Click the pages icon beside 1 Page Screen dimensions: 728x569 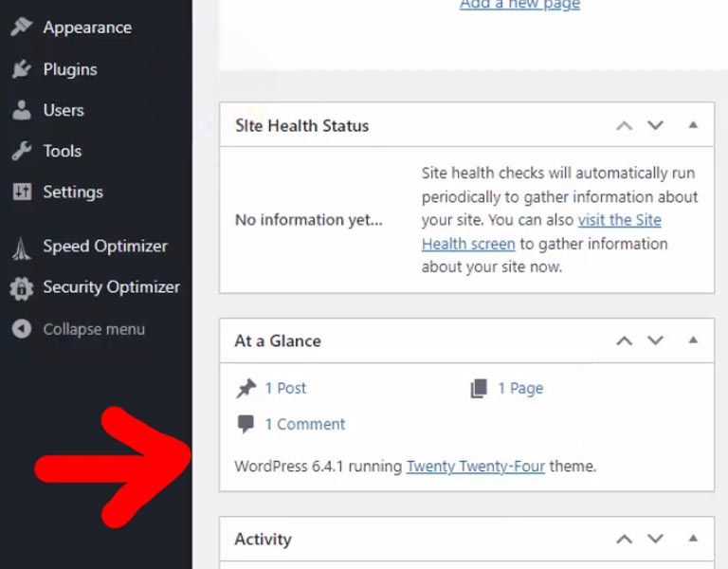[x=479, y=388]
